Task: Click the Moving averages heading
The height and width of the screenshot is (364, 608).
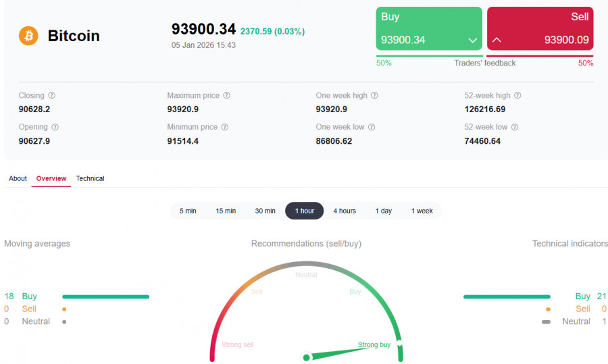Action: (x=37, y=243)
